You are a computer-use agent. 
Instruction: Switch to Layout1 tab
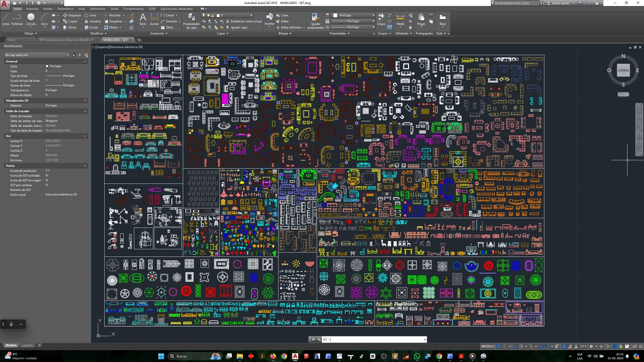click(x=27, y=345)
